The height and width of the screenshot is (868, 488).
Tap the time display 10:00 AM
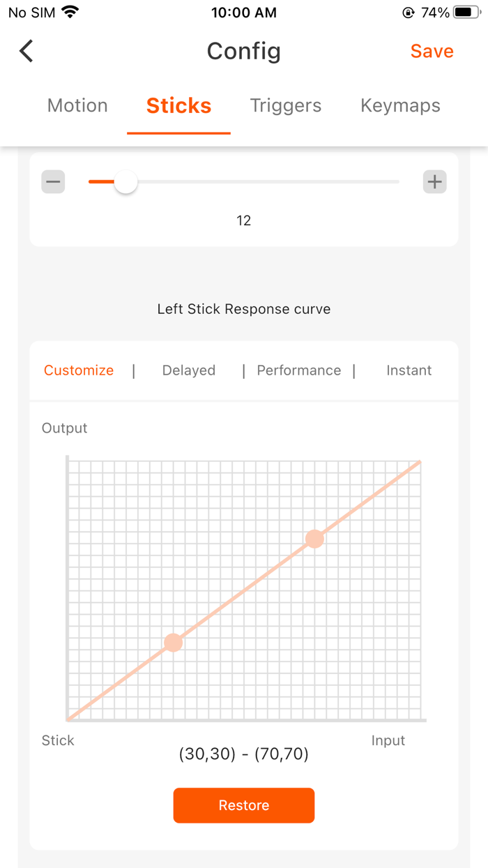243,13
